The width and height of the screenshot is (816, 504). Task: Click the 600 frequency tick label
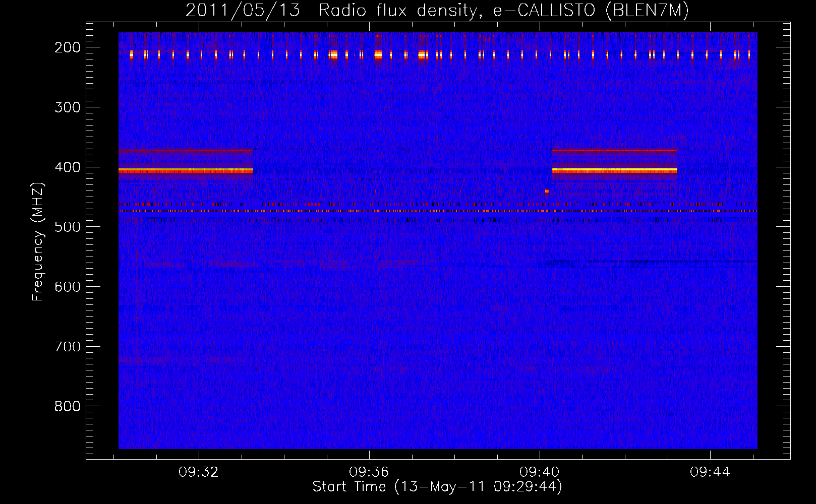pos(68,287)
